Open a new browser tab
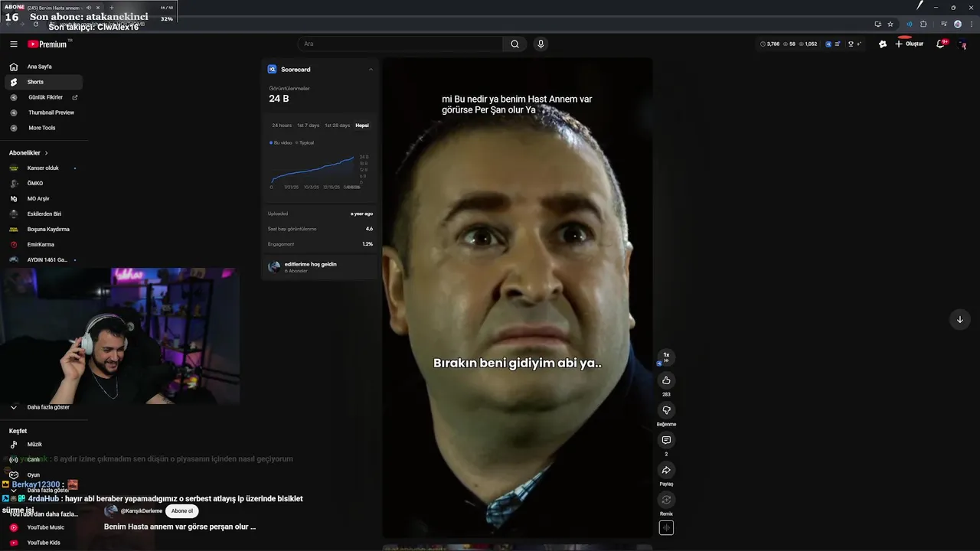 tap(112, 8)
